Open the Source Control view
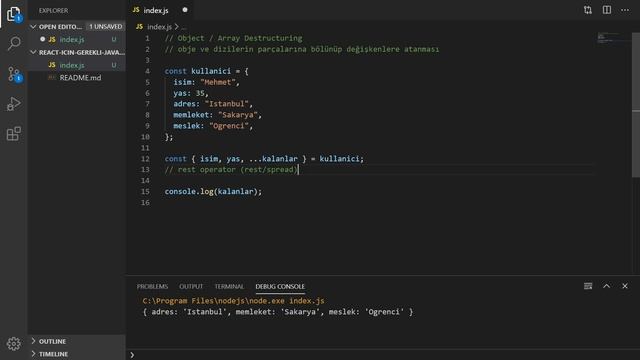The width and height of the screenshot is (640, 360). 13,74
